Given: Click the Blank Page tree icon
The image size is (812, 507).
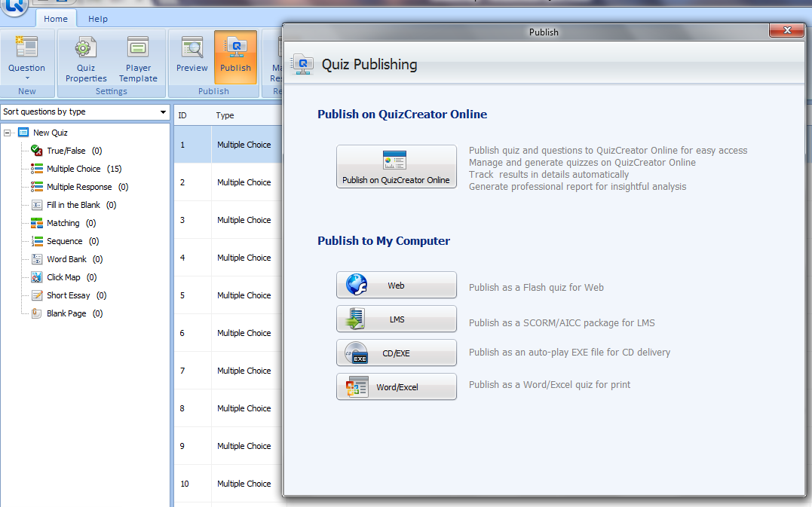Looking at the screenshot, I should [x=37, y=313].
